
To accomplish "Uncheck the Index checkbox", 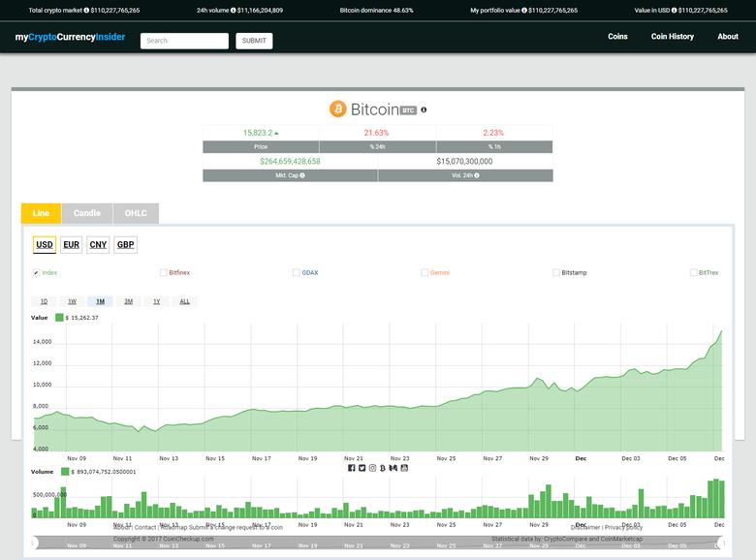I will (x=37, y=273).
